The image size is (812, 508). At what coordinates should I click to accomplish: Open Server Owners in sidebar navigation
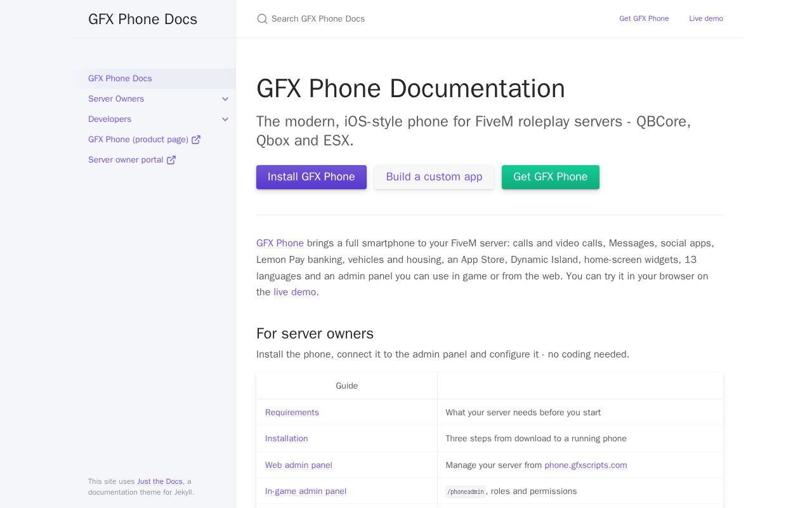point(116,99)
